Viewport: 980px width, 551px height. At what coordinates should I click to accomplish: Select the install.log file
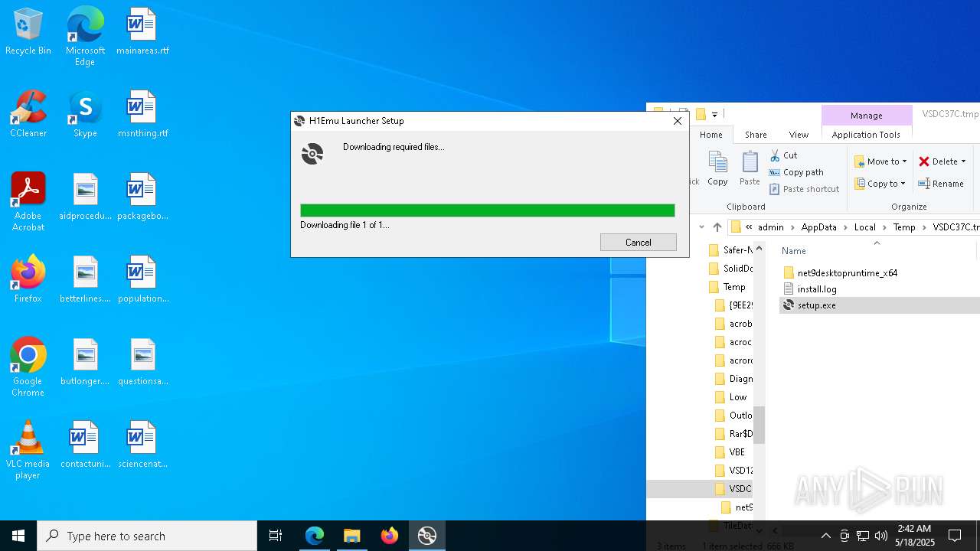pyautogui.click(x=817, y=289)
